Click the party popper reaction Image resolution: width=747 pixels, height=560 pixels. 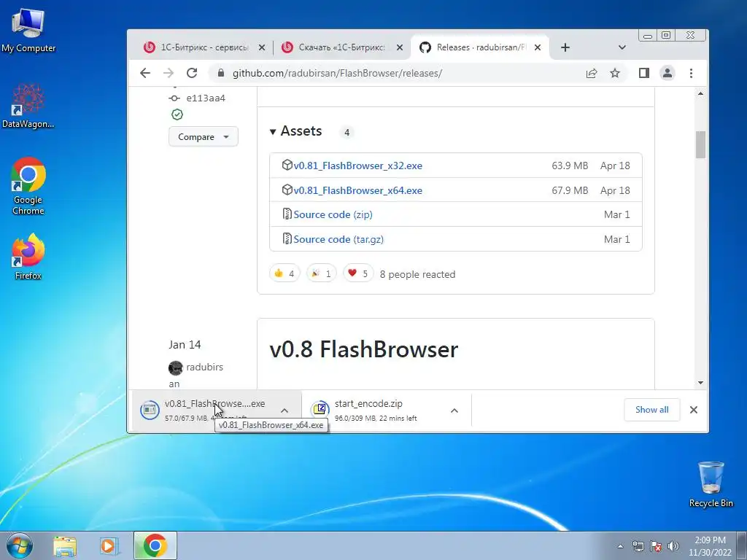[321, 273]
